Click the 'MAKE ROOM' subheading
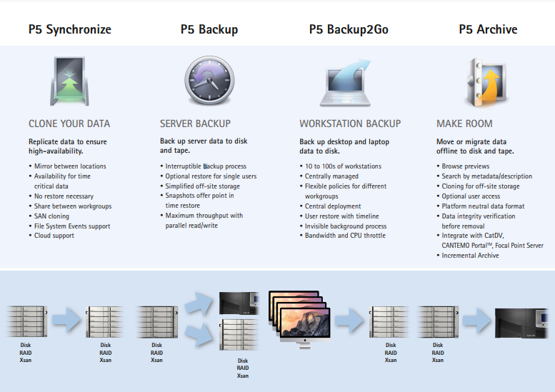Screen dimensions: 555x392 coord(464,124)
